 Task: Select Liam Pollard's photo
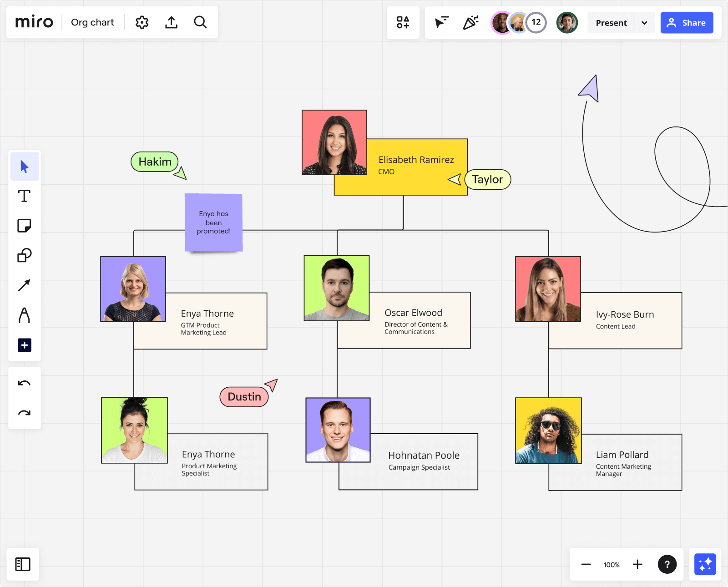[548, 430]
